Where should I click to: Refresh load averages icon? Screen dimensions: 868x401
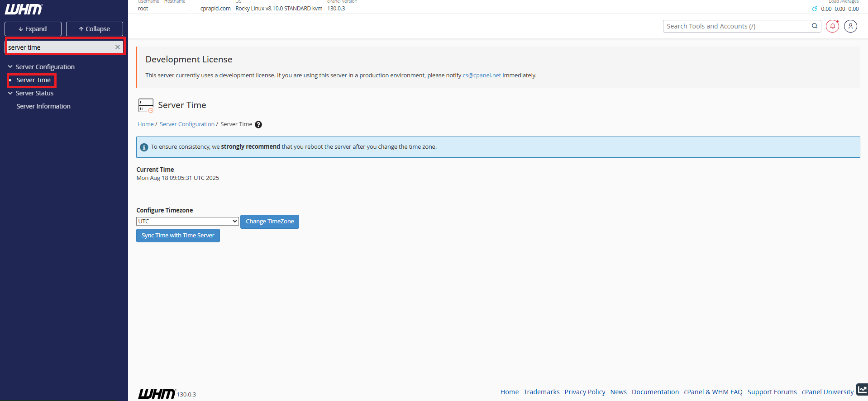click(815, 9)
